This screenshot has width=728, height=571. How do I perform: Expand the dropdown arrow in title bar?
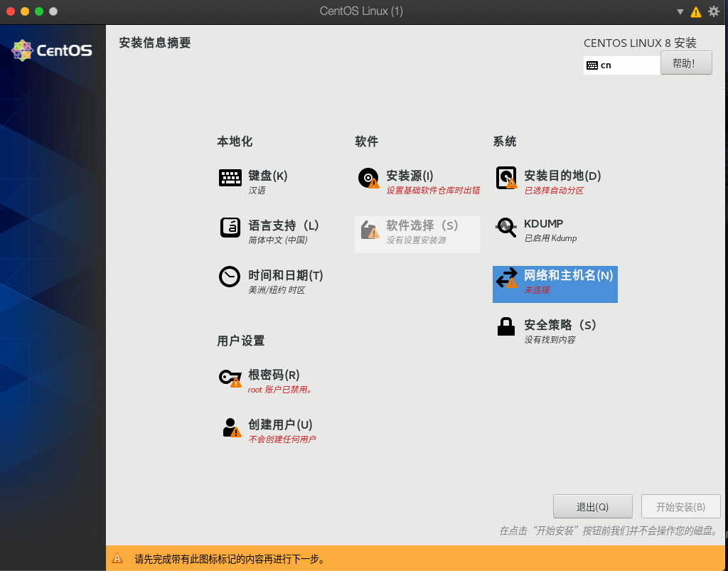point(680,12)
